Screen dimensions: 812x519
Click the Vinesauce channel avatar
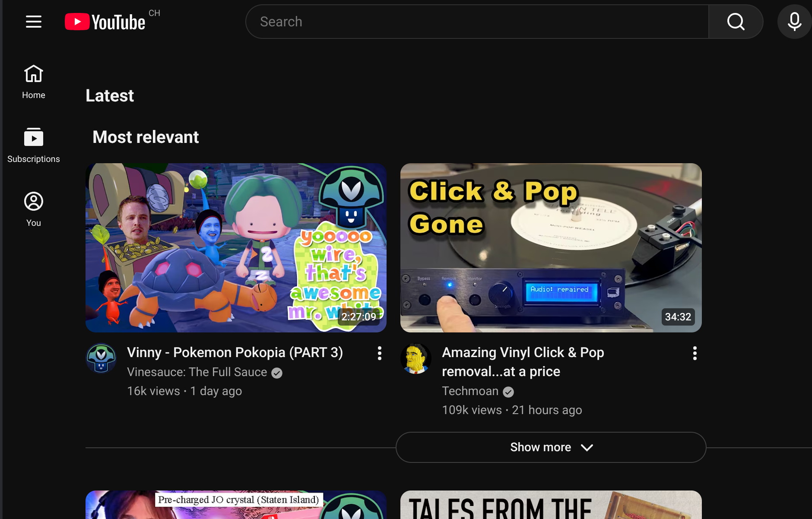coord(101,358)
